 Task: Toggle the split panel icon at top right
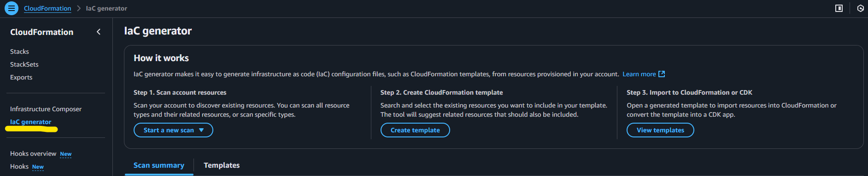839,8
